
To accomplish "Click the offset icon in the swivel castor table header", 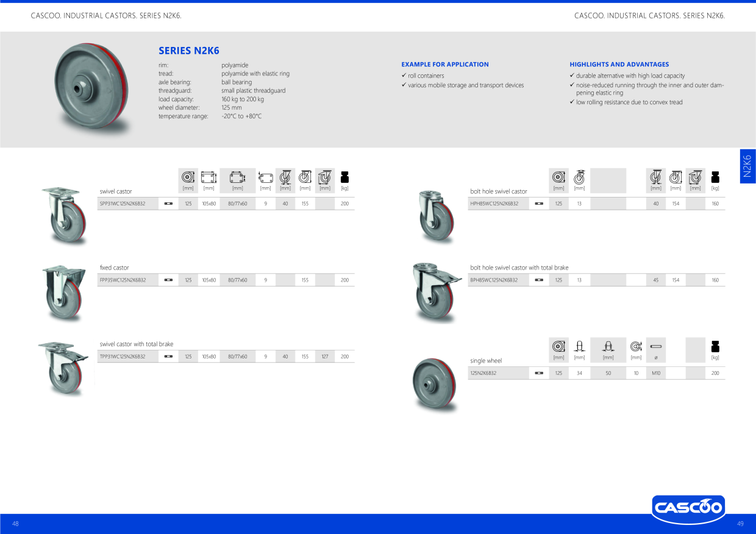I will [x=285, y=177].
